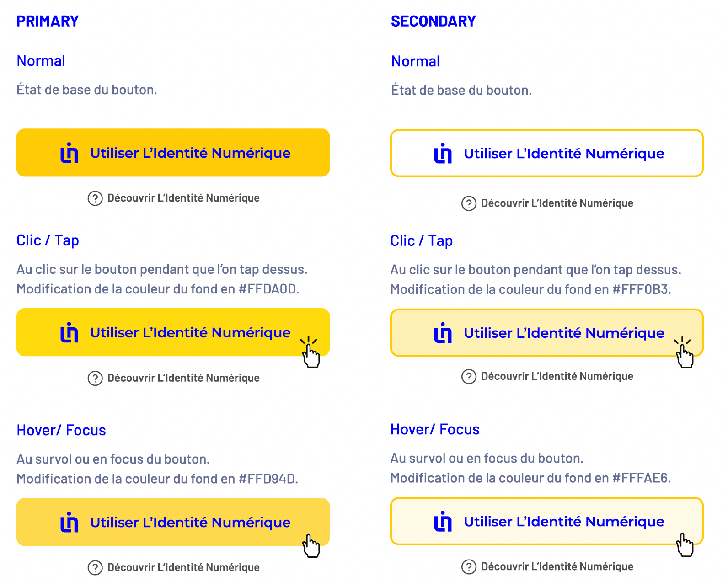Click the LIN logo icon in Primary Clic/Tap button
Viewport: 728px width, 587px height.
(x=69, y=332)
